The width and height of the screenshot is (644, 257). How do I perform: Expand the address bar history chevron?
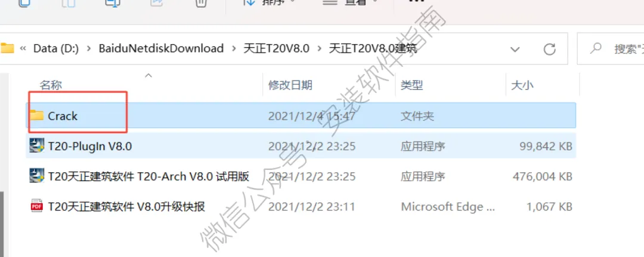(x=515, y=49)
